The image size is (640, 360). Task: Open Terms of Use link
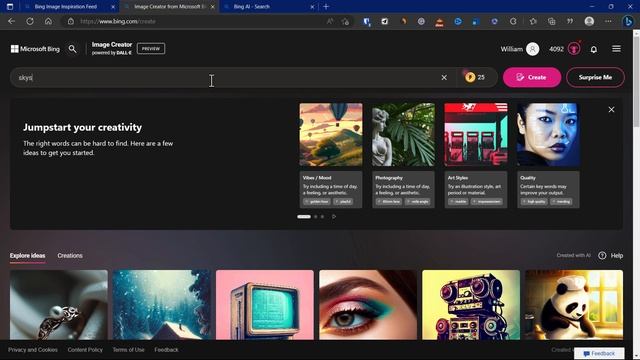[128, 350]
